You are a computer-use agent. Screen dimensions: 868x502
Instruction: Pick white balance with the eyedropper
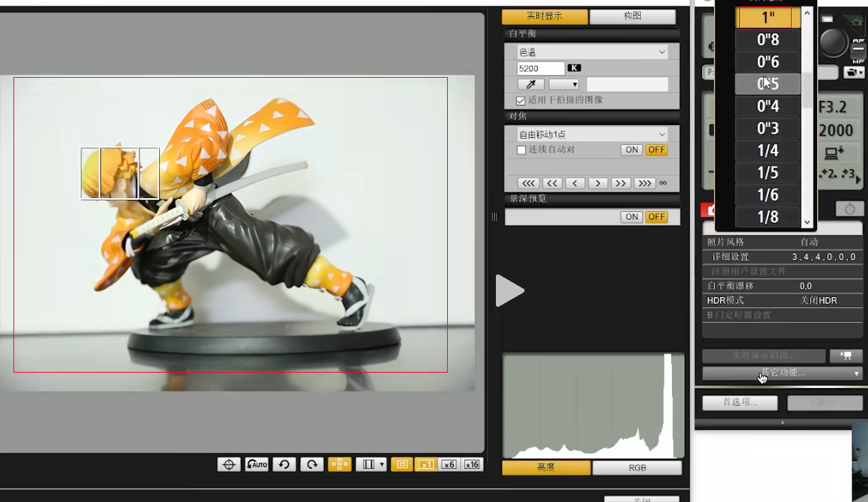tap(531, 85)
